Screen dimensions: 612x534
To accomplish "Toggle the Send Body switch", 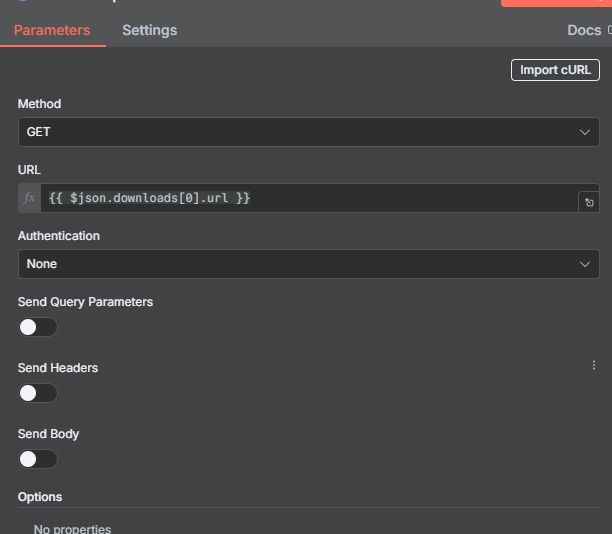I will tap(38, 459).
